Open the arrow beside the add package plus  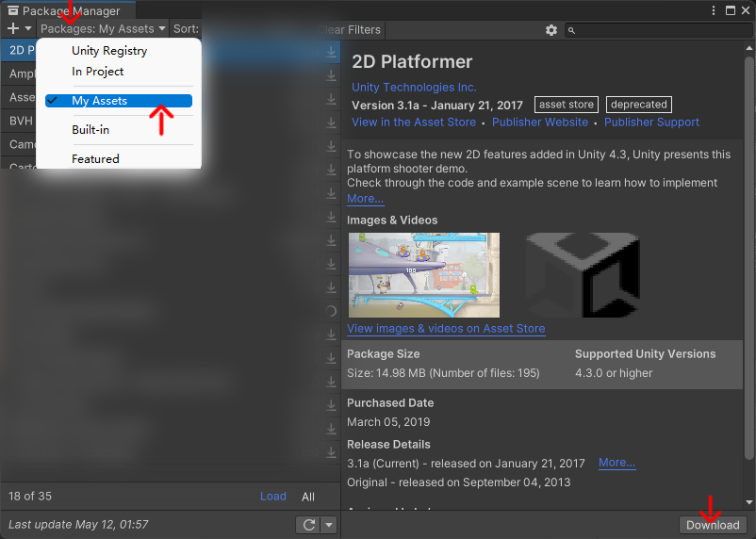[28, 29]
